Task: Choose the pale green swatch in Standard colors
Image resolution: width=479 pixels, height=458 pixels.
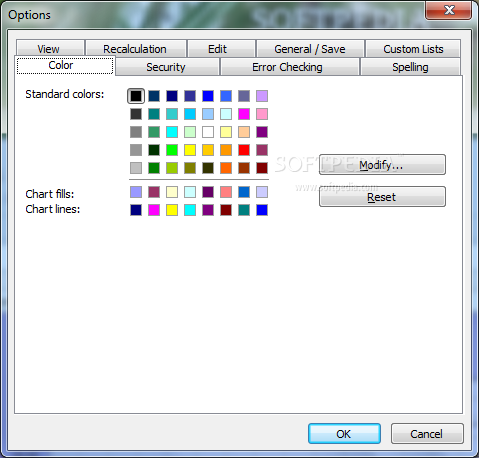Action: (x=190, y=132)
